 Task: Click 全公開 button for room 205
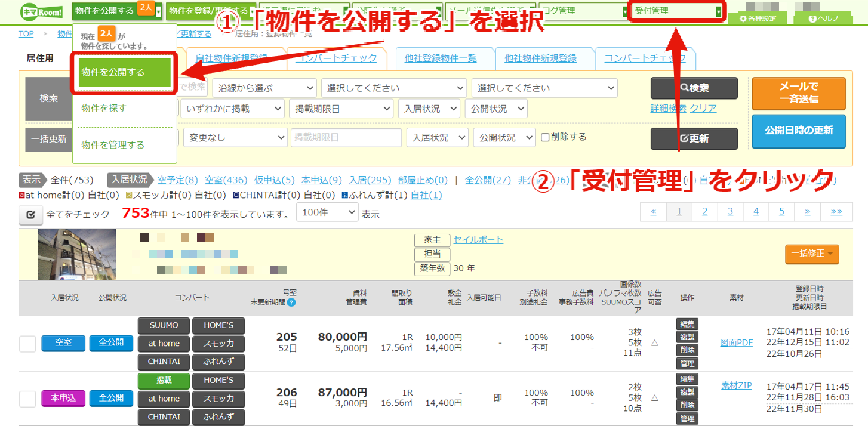[111, 342]
